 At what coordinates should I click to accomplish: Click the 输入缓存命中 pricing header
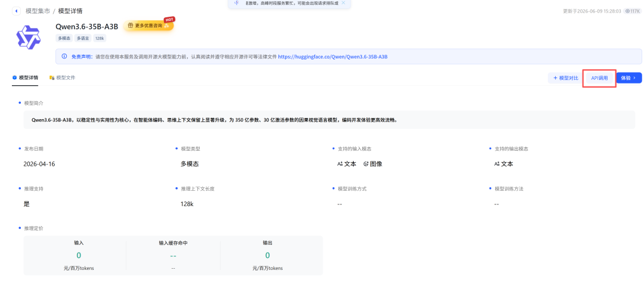click(x=174, y=243)
